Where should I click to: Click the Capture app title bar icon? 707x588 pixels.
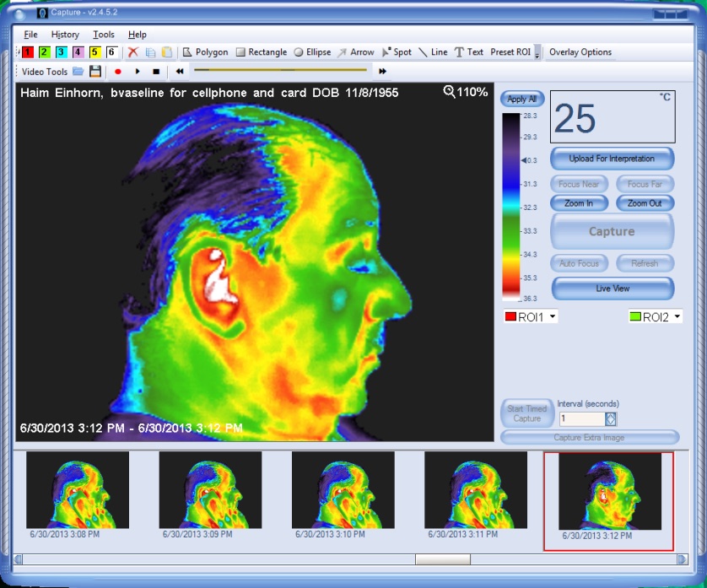(42, 13)
